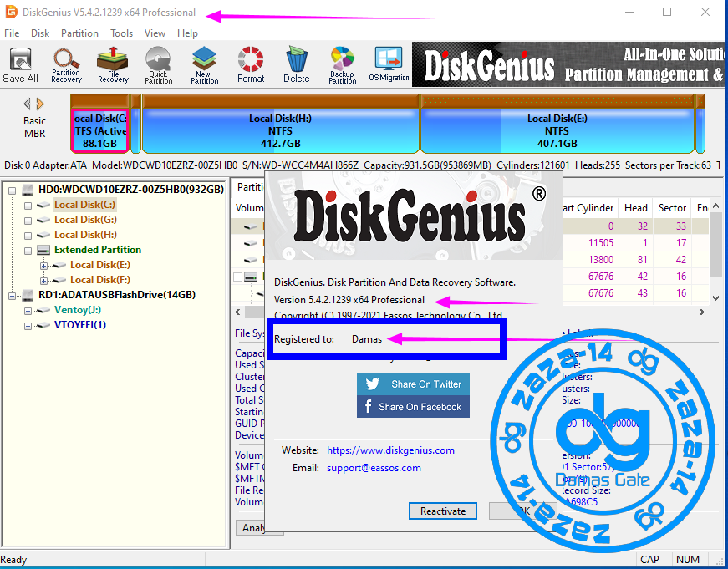Expand the Local Disk(G:) tree node
The width and height of the screenshot is (728, 569).
click(x=28, y=221)
